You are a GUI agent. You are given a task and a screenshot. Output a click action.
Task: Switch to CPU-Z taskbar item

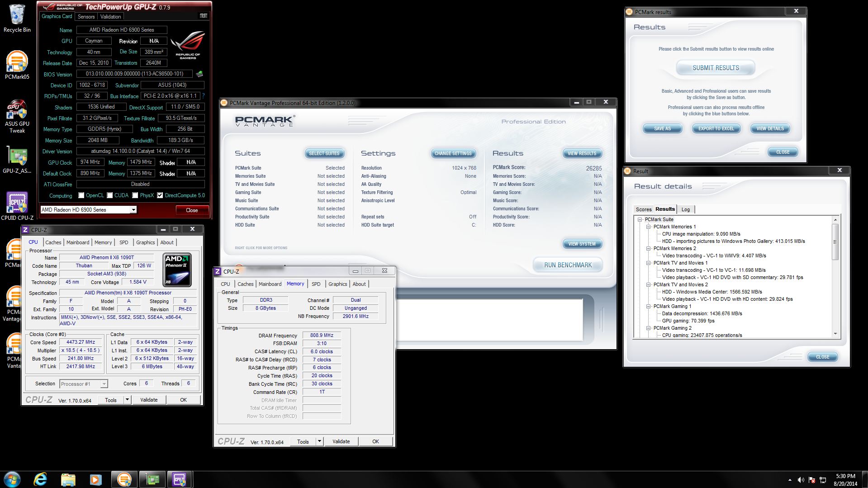(180, 479)
